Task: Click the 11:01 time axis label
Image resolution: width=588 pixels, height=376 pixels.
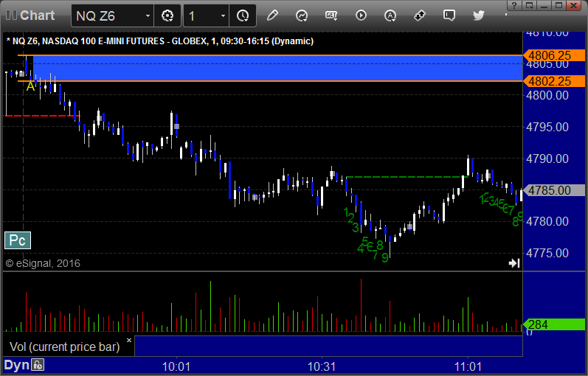Action: point(468,366)
